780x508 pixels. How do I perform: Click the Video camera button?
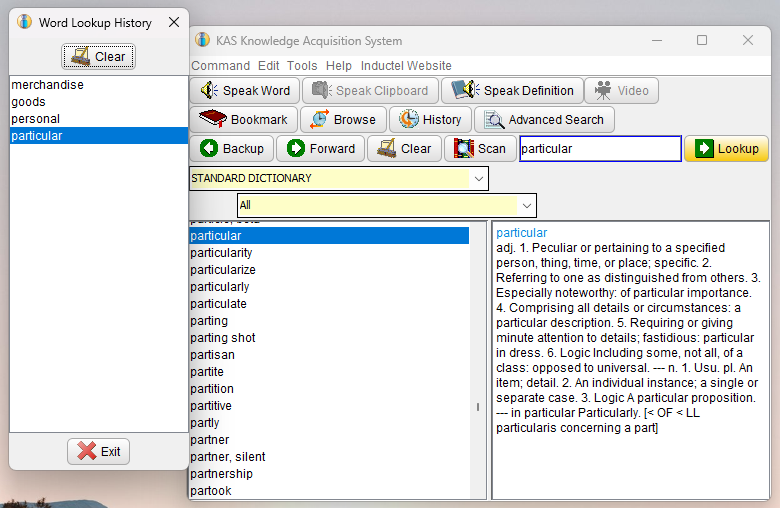click(621, 91)
